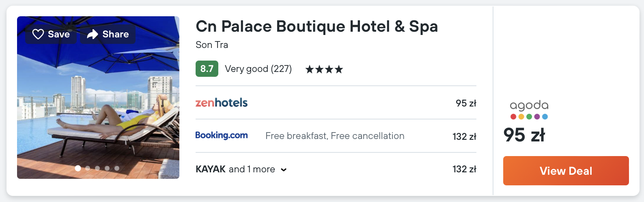Select the third photo carousel dot
644x202 pixels.
pyautogui.click(x=97, y=168)
